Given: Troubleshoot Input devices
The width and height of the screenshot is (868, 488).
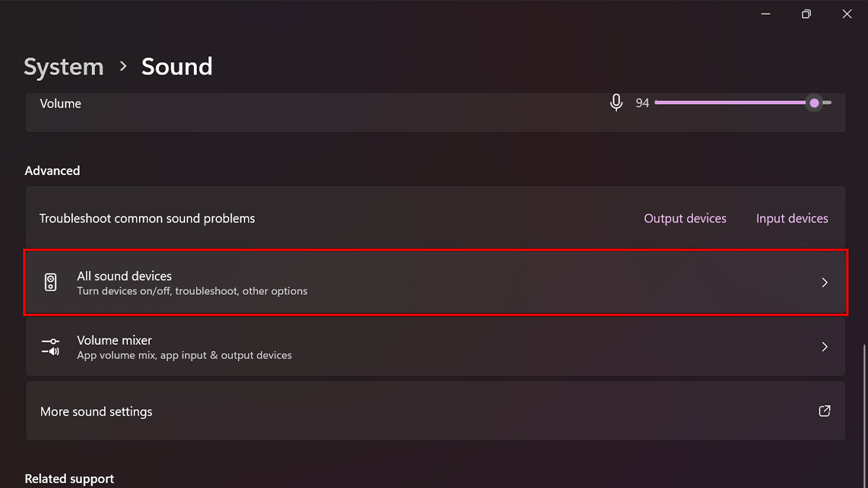Looking at the screenshot, I should click(792, 218).
